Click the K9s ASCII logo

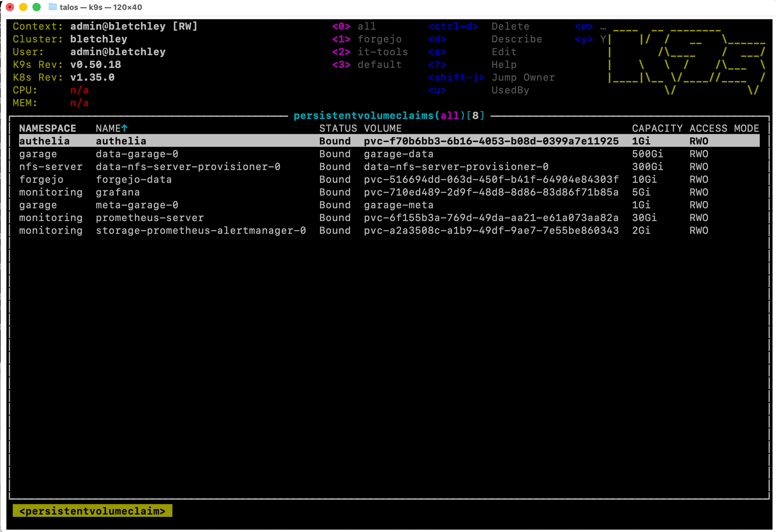pyautogui.click(x=687, y=61)
